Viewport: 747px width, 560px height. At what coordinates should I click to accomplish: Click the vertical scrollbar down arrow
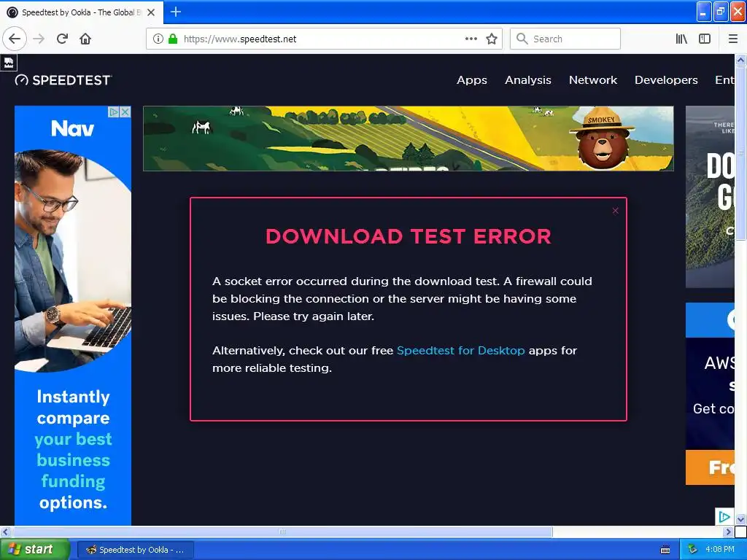coord(740,519)
